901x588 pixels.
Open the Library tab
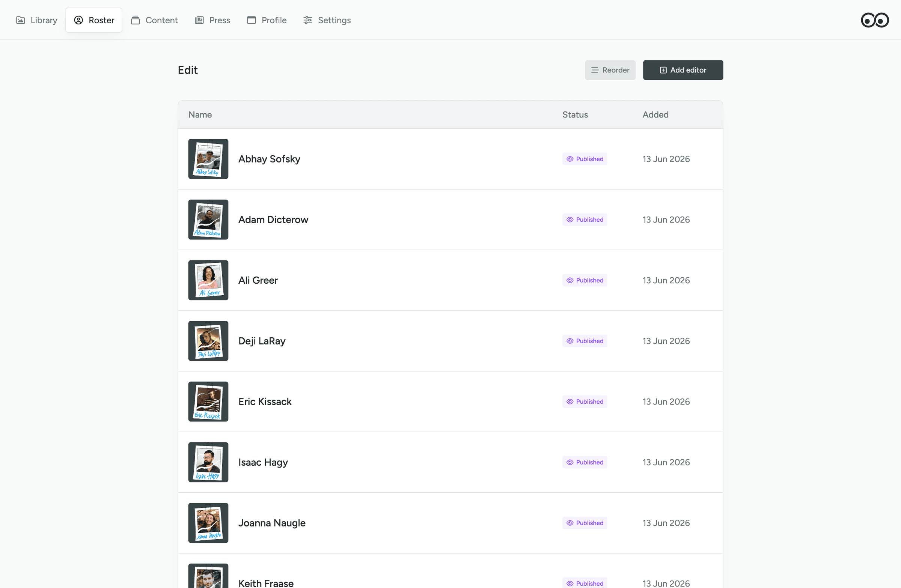pos(36,20)
